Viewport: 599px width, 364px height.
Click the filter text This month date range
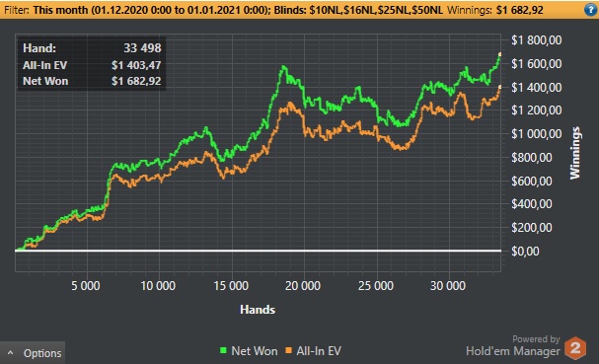[151, 10]
